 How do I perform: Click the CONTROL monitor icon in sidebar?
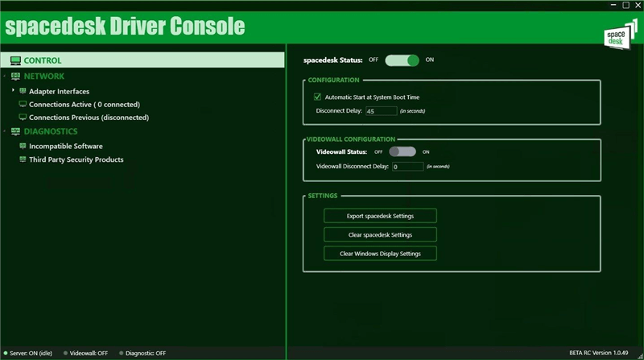tap(15, 60)
